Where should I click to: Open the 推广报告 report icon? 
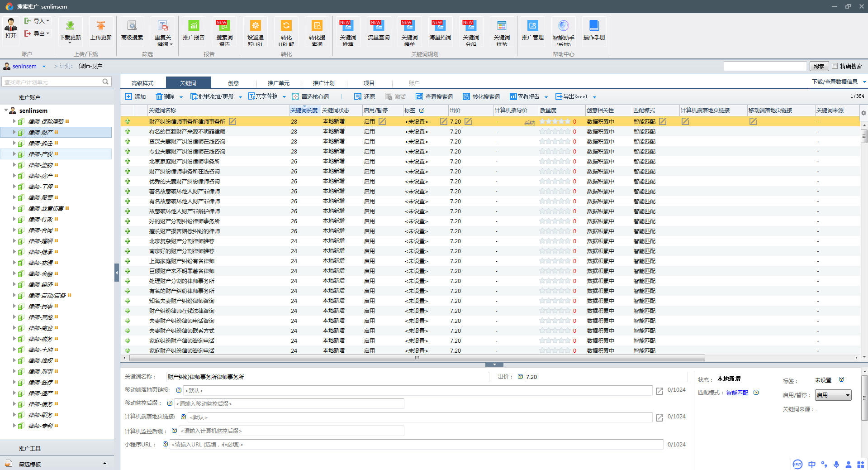click(194, 26)
